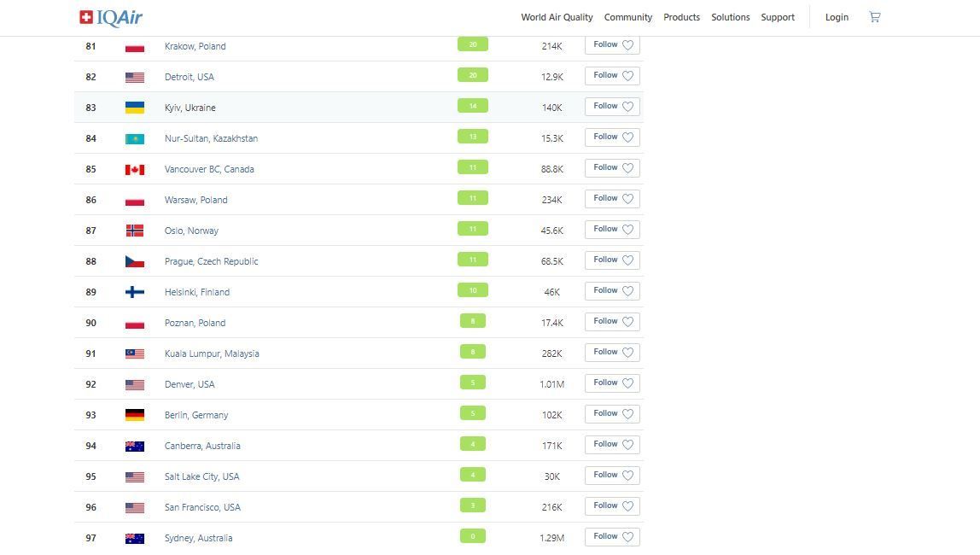Open the Products menu
The width and height of the screenshot is (980, 555).
click(681, 17)
